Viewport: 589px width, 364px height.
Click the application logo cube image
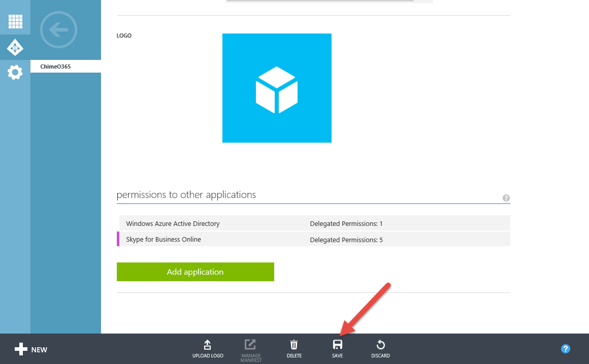[x=277, y=88]
